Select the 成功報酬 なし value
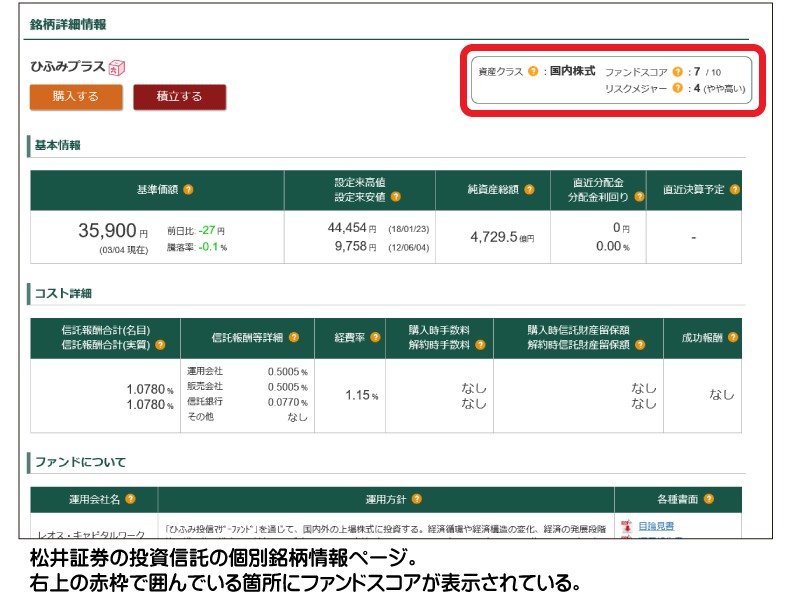 721,394
